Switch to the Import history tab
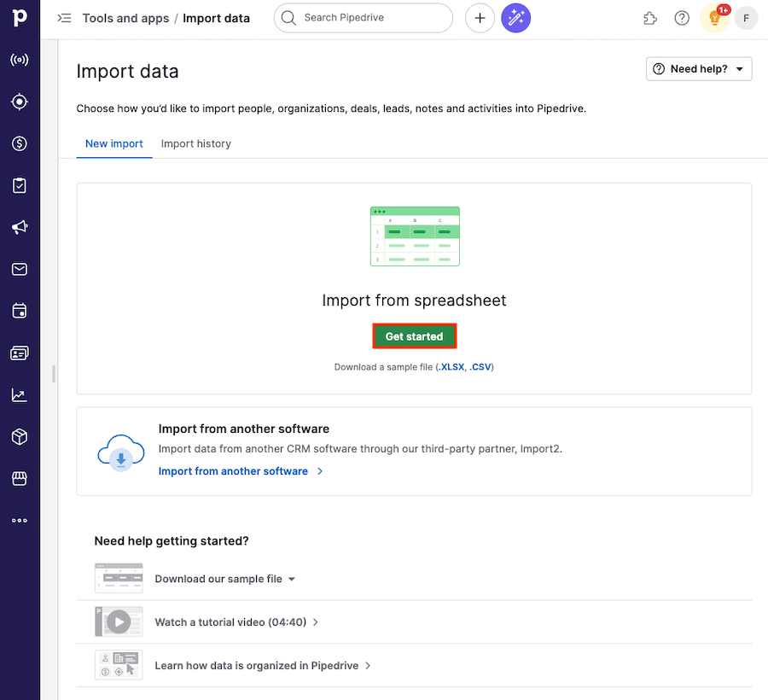 tap(195, 143)
